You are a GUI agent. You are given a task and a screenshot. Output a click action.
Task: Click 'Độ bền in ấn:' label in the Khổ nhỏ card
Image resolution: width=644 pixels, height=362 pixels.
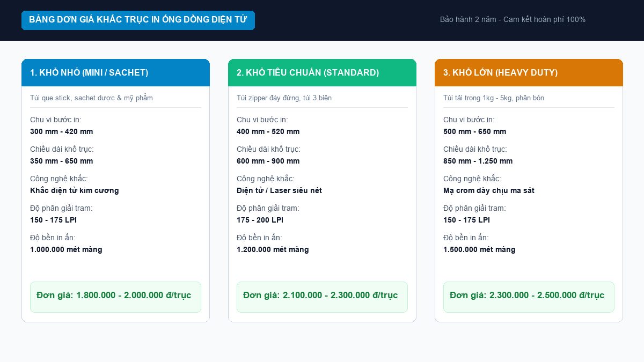[53, 238]
